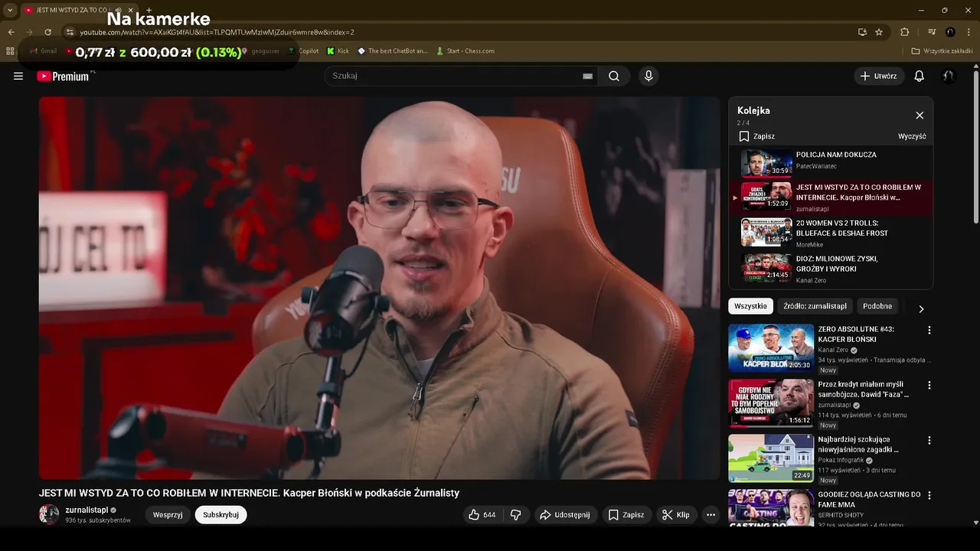Go back in browser
980x551 pixels.
point(11,32)
